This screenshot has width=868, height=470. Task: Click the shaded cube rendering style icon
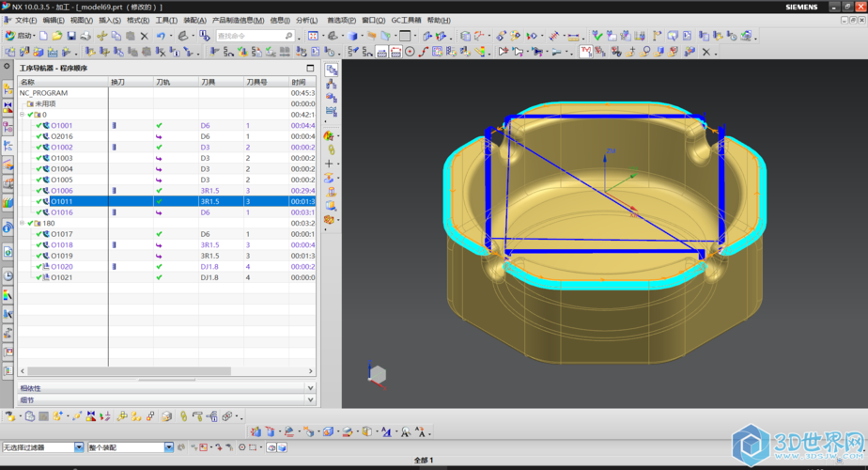click(352, 36)
